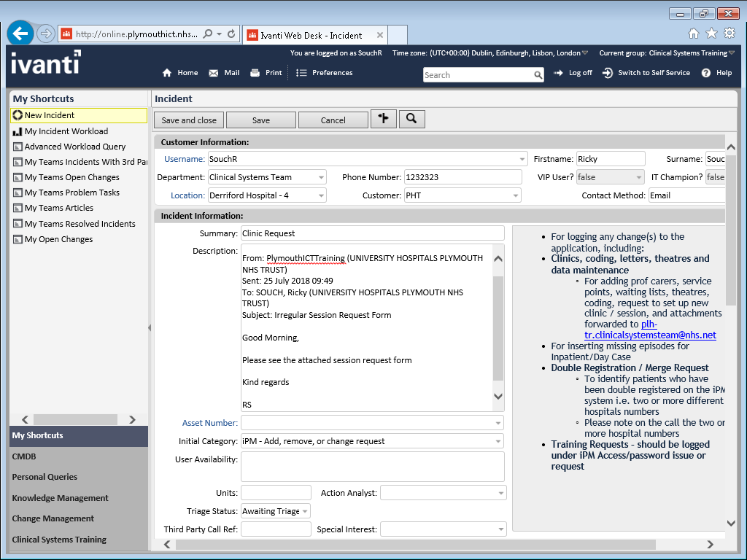Viewport: 747px width, 560px height.
Task: Expand the Location dropdown
Action: pyautogui.click(x=321, y=195)
